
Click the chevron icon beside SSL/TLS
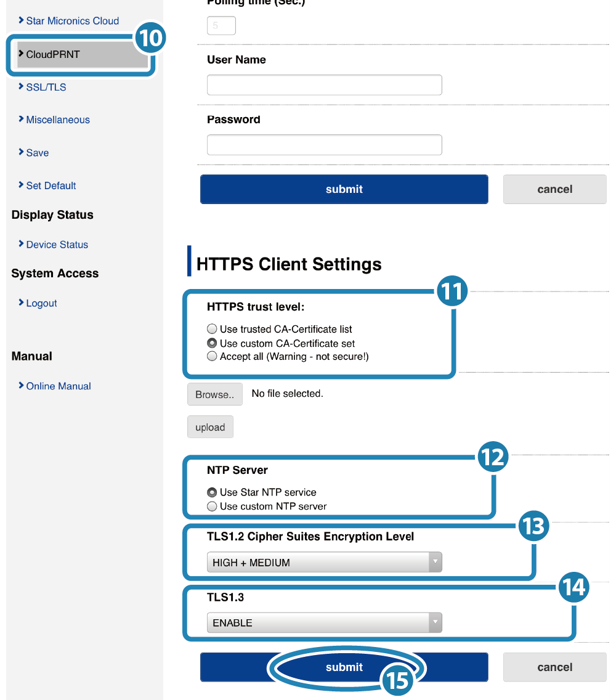click(x=21, y=86)
